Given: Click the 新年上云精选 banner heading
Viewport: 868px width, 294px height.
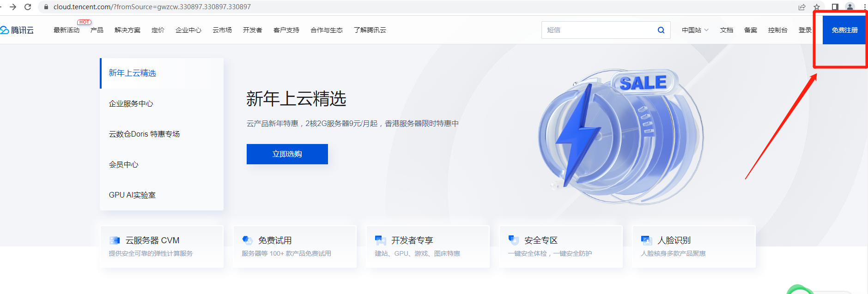Looking at the screenshot, I should coord(297,99).
